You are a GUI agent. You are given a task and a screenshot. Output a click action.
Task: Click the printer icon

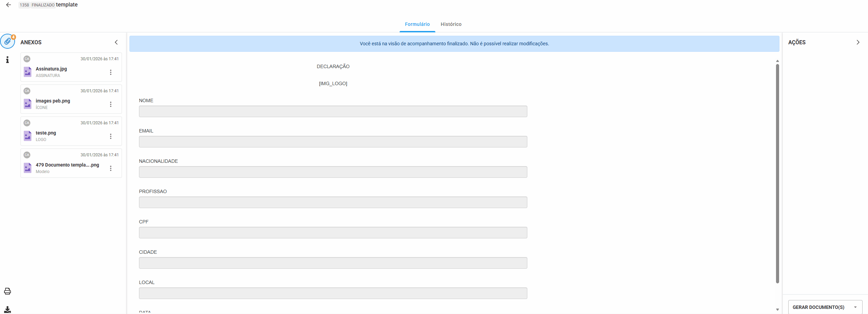click(7, 291)
